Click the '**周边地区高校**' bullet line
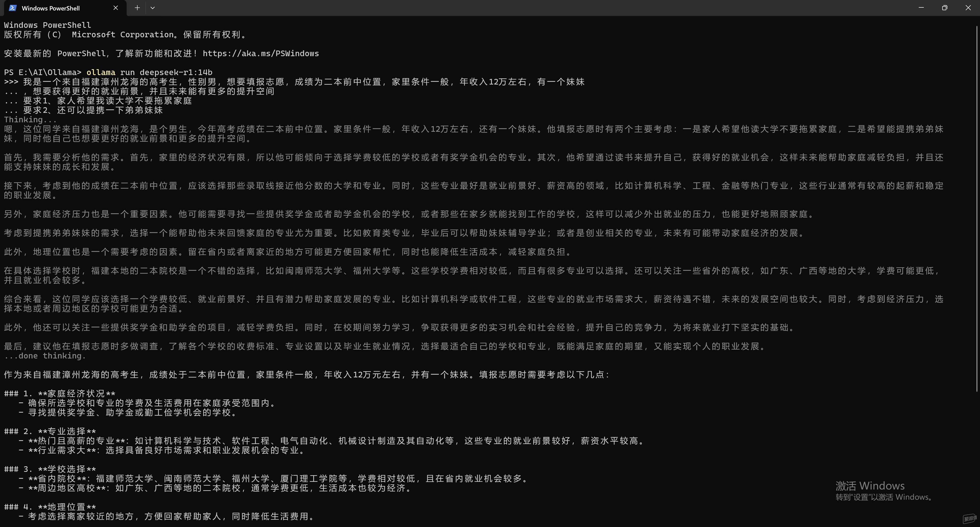 (215, 488)
